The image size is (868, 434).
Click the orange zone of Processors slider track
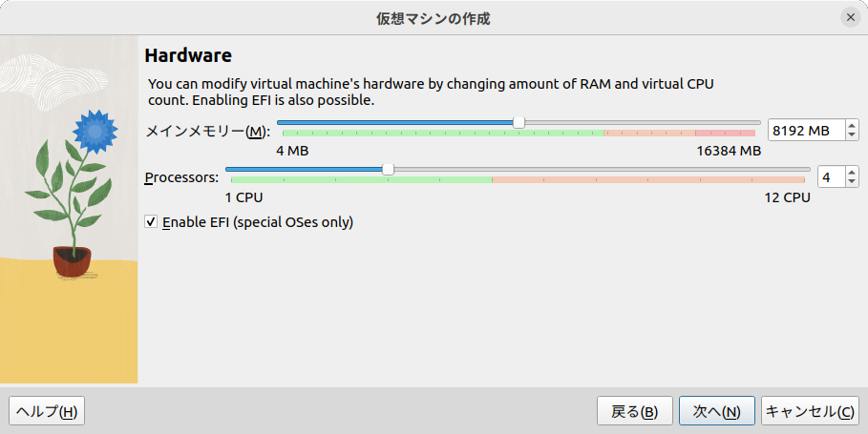pyautogui.click(x=647, y=180)
